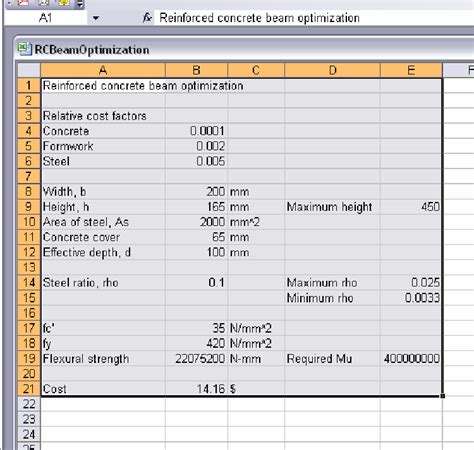Select the Formwork value 0.002
Image resolution: width=474 pixels, height=450 pixels.
197,146
